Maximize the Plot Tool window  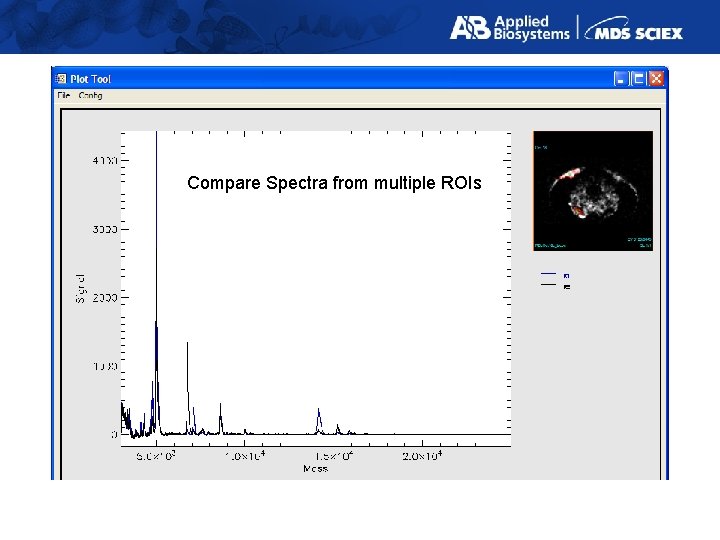[638, 79]
